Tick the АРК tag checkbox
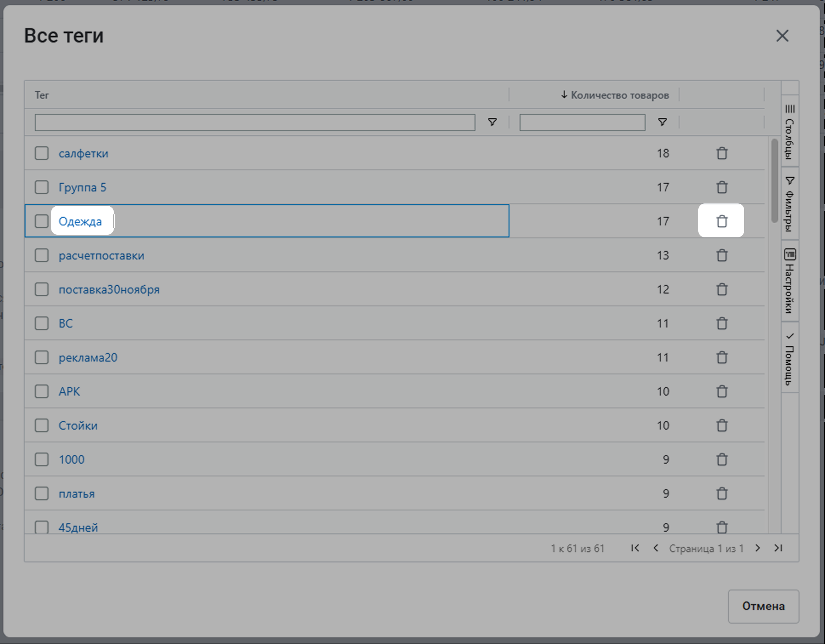This screenshot has width=825, height=644. click(42, 391)
